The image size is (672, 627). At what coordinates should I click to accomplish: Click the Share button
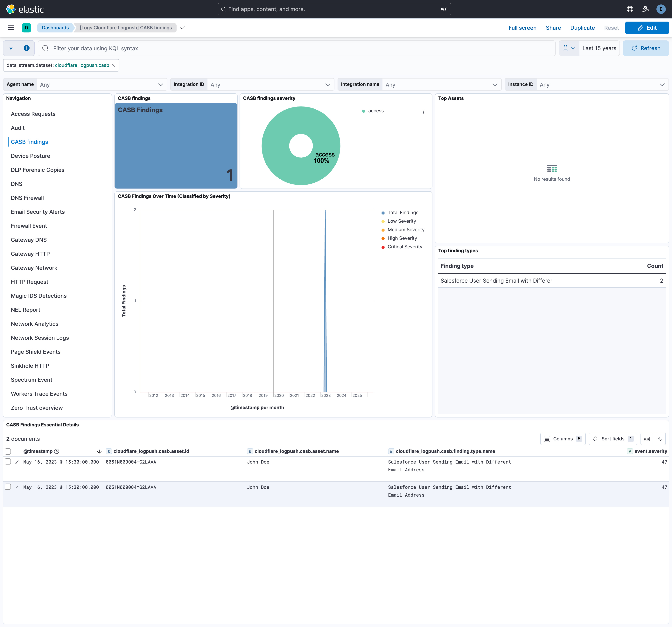pos(553,28)
